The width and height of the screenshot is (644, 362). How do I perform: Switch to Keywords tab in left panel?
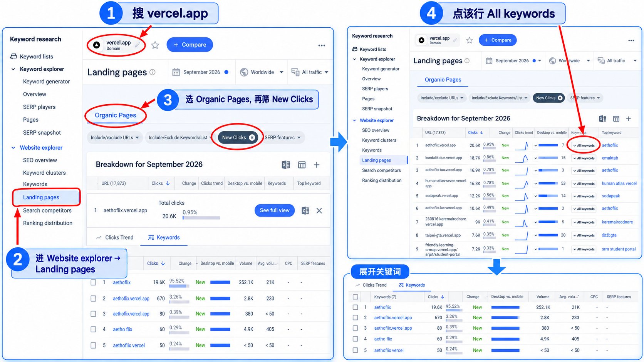(x=164, y=237)
